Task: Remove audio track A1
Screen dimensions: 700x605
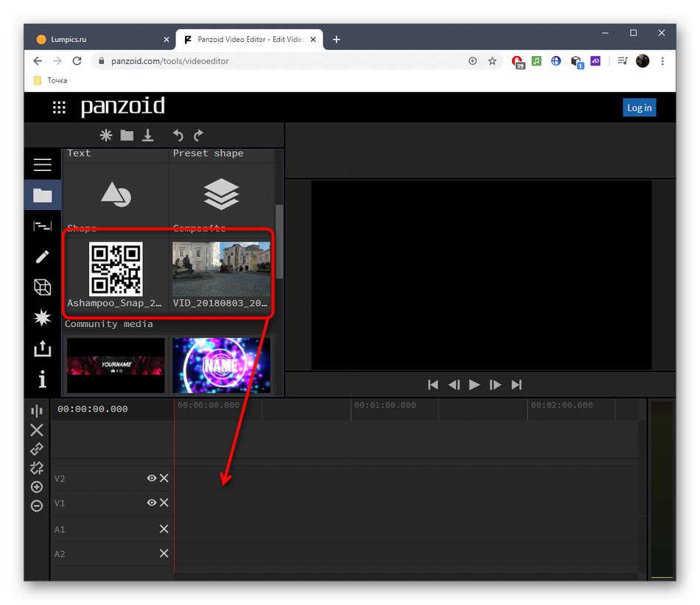Action: coord(164,528)
